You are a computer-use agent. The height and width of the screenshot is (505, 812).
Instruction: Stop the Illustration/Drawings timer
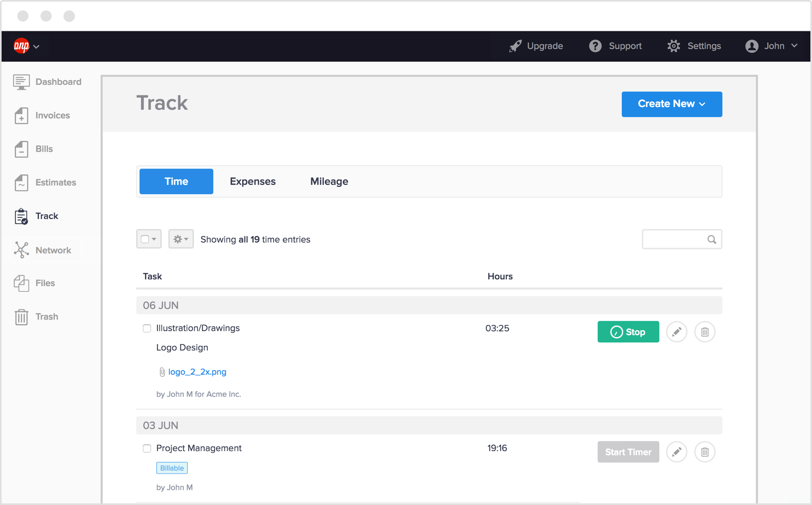coord(628,332)
